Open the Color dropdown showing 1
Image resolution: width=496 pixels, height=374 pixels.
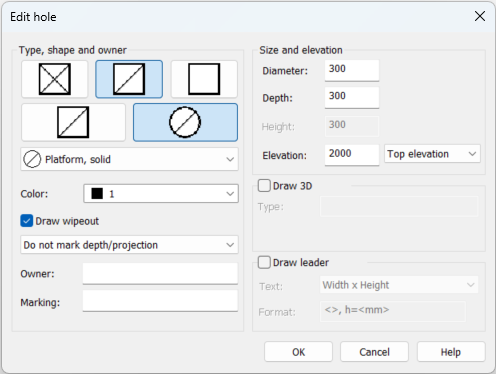(x=161, y=194)
